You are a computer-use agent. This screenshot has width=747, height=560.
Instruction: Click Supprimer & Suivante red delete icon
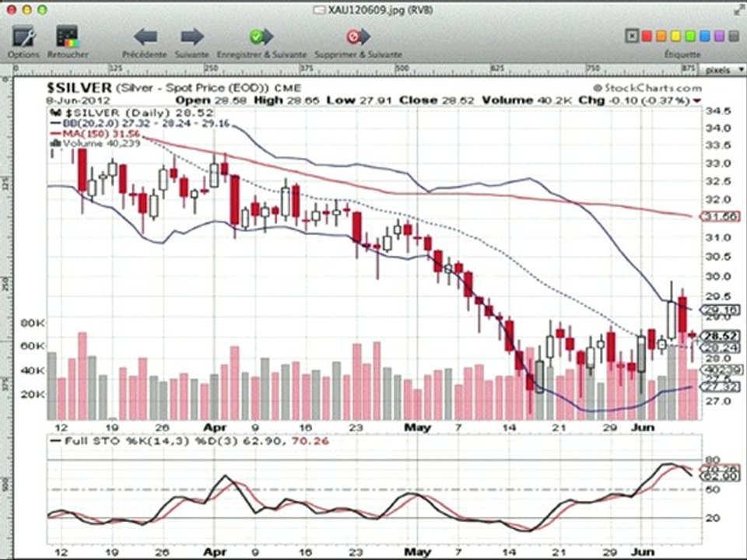tap(358, 37)
